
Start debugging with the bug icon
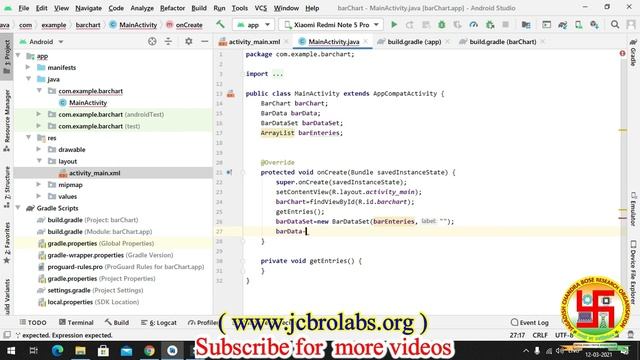pyautogui.click(x=442, y=25)
